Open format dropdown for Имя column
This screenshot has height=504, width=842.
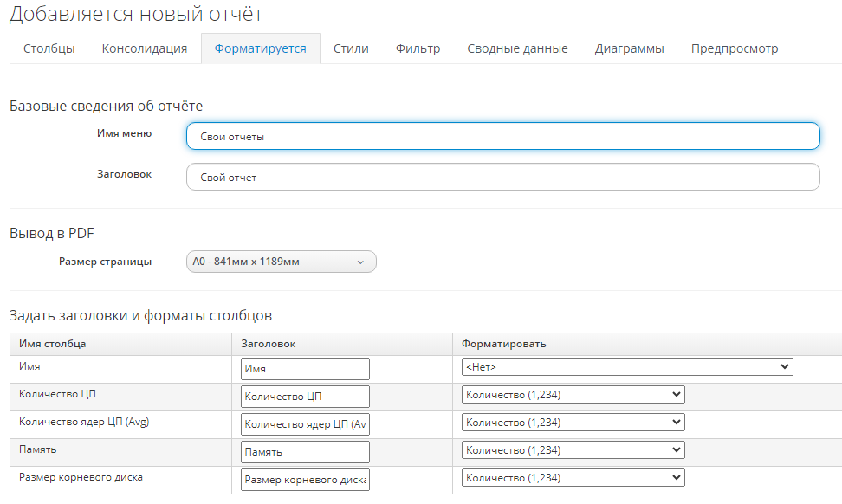(x=627, y=367)
